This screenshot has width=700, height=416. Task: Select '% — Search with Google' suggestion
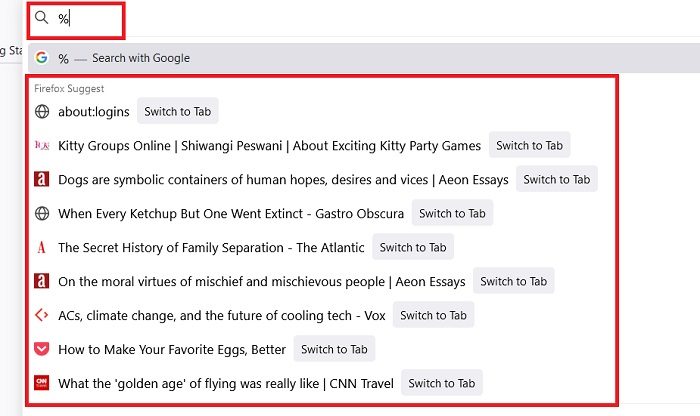tap(364, 58)
